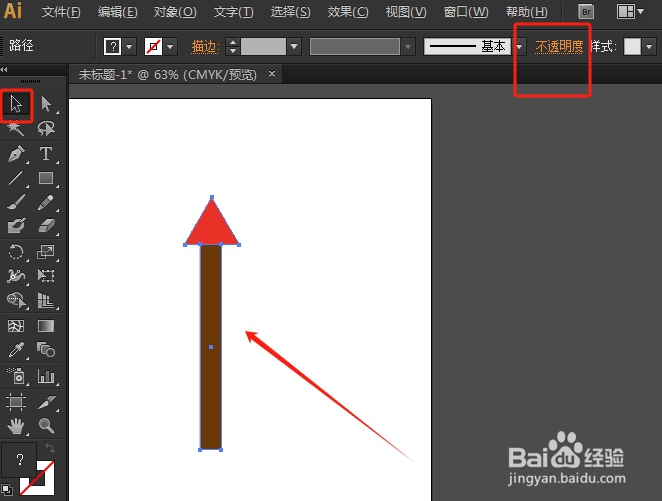Open the 窗口(W) menu
This screenshot has width=662, height=501.
466,12
